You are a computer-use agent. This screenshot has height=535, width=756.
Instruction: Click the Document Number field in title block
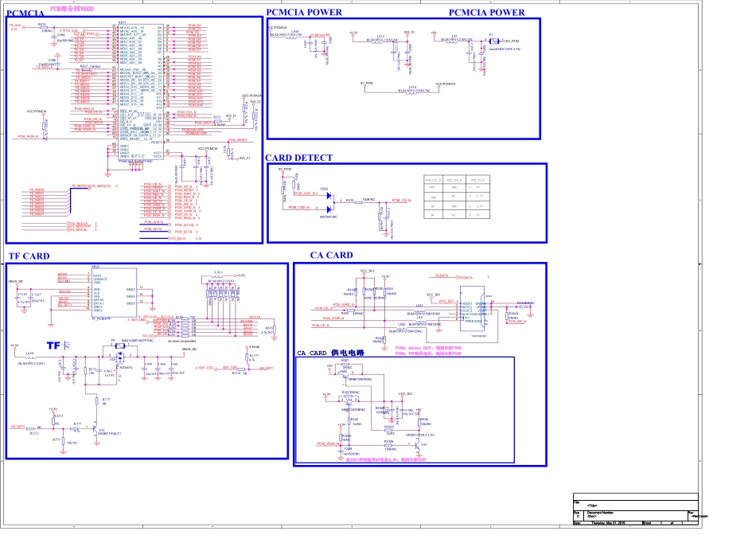coord(606,514)
